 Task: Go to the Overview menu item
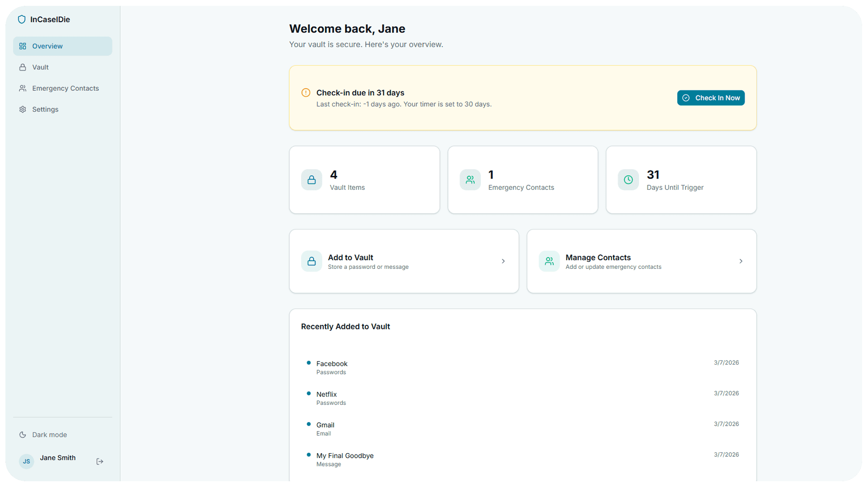62,46
